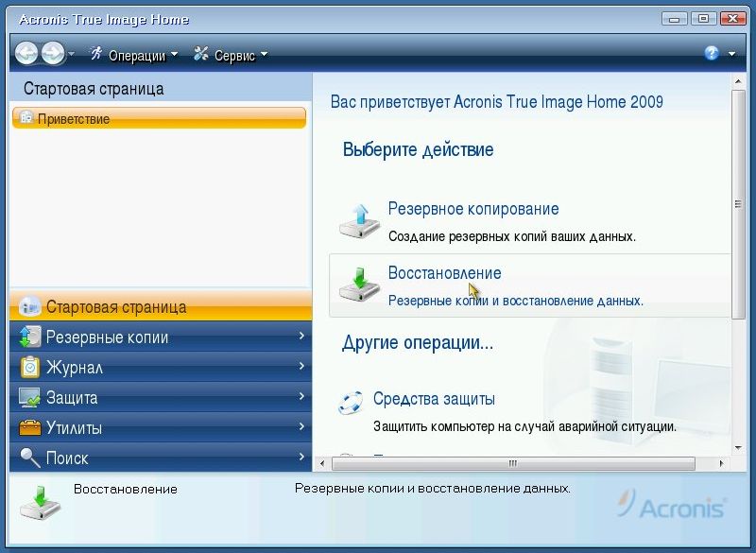Click the Резервные копии arrows icon
756x553 pixels.
pyautogui.click(x=29, y=337)
